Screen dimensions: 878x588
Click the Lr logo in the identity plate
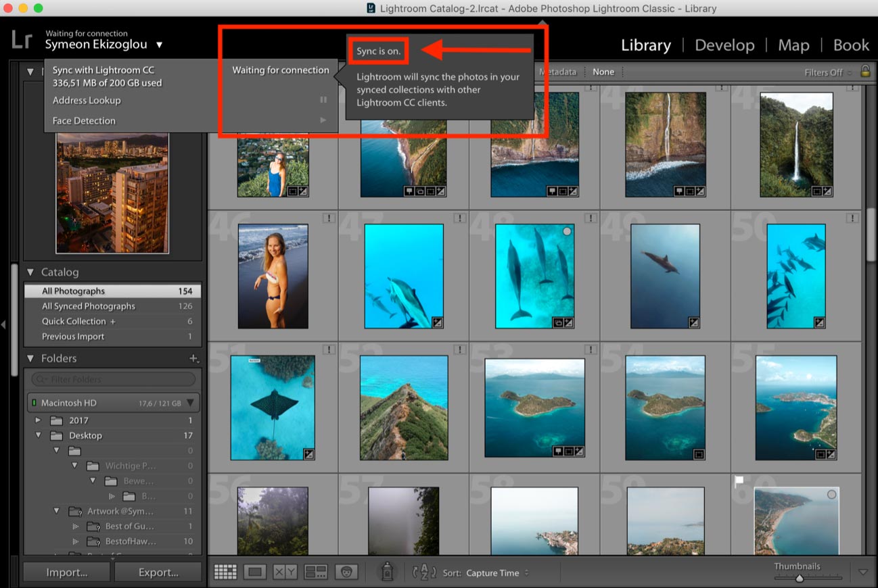(21, 39)
